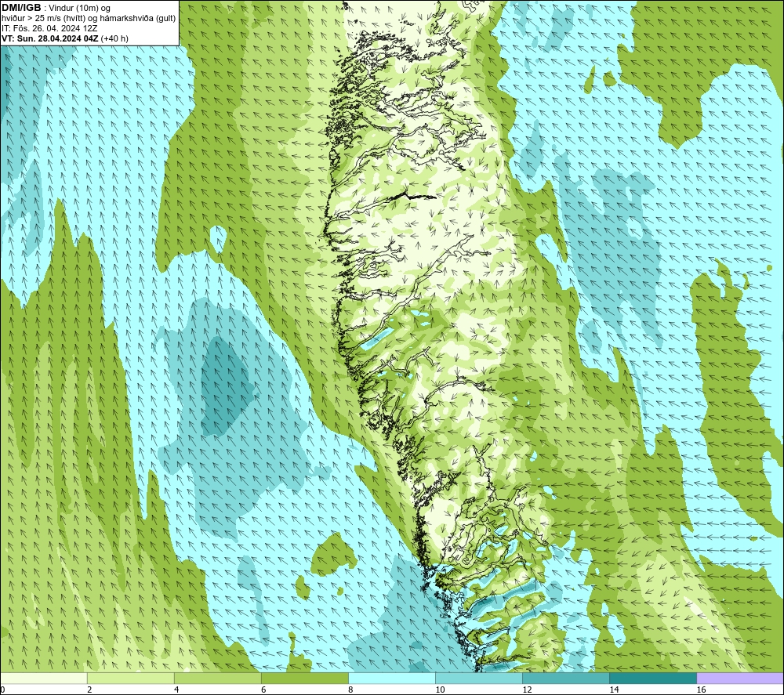Click the "hviður > 25 m/s (hvítt)" line
This screenshot has height=695, width=784.
(x=44, y=19)
